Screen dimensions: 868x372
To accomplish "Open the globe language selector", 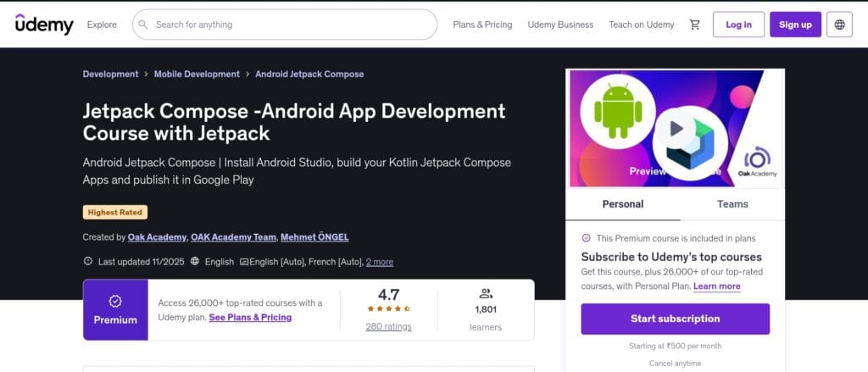I will pyautogui.click(x=839, y=25).
